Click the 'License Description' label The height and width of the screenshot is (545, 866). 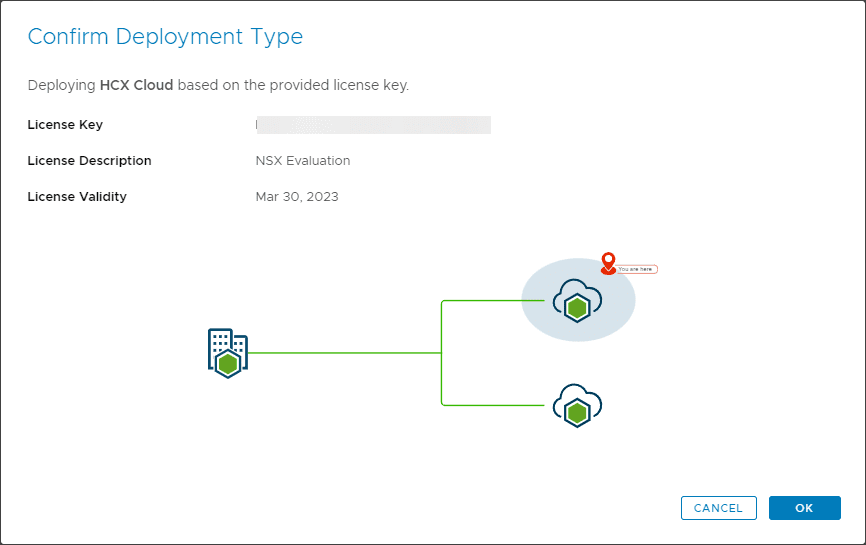coord(89,161)
